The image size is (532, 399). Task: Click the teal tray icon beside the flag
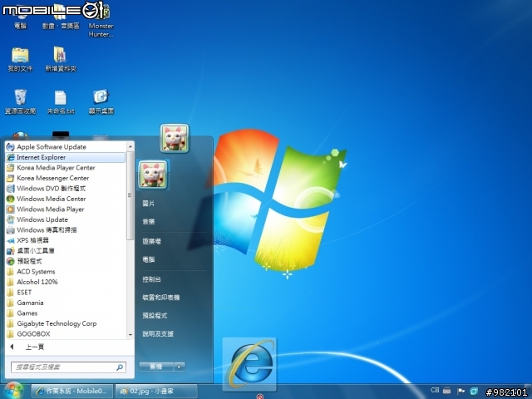click(474, 392)
